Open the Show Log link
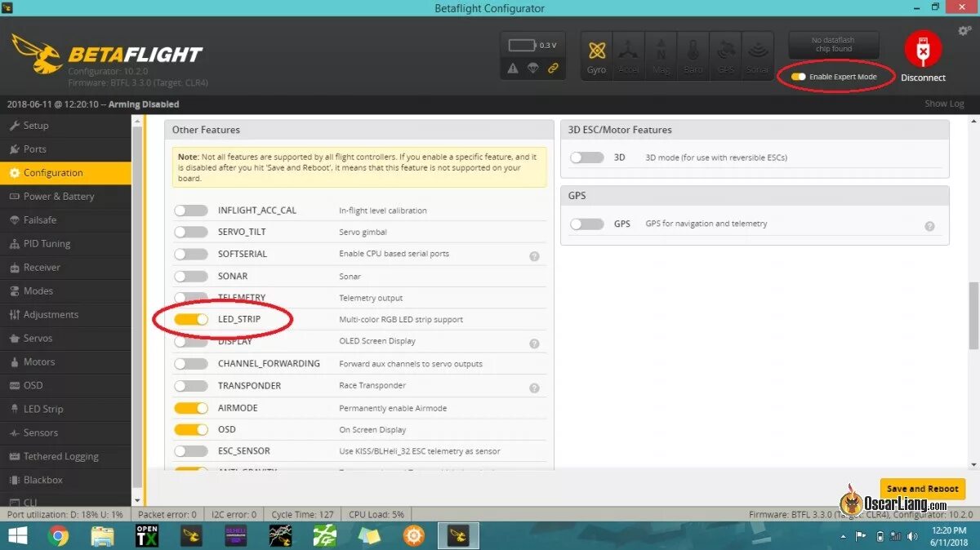The height and width of the screenshot is (550, 980). click(944, 104)
